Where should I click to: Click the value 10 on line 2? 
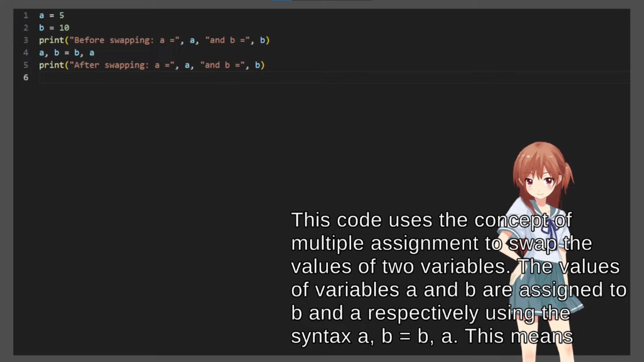point(64,28)
